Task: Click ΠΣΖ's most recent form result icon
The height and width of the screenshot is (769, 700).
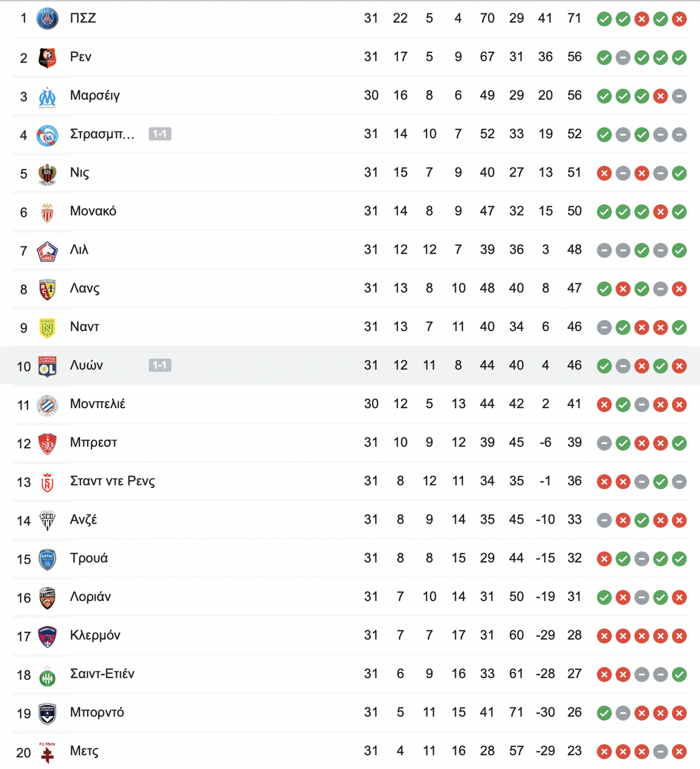Action: (679, 19)
